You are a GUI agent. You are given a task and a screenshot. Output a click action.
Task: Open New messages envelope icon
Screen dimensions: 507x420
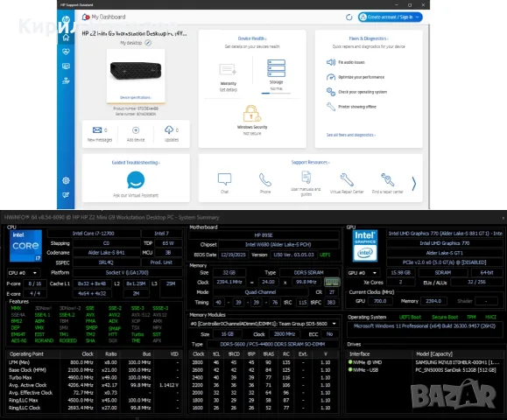click(x=97, y=129)
